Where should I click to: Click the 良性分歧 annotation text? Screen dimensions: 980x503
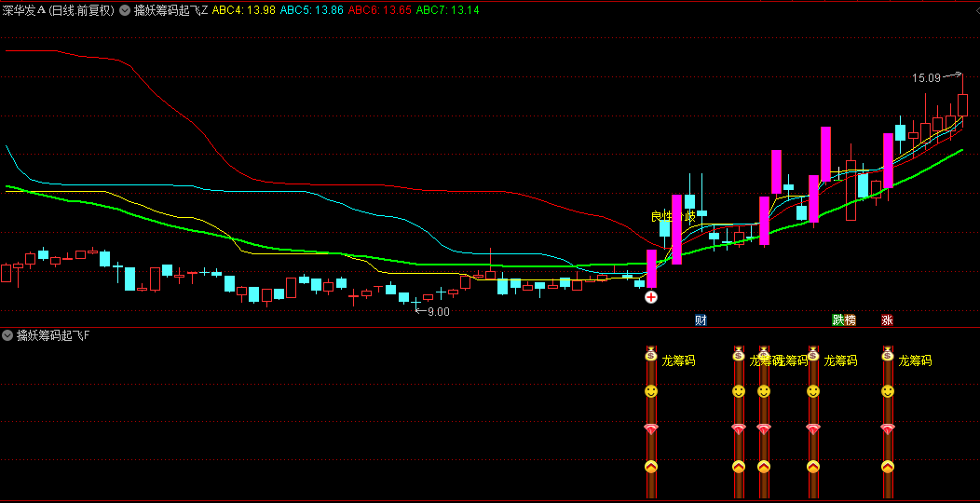click(x=674, y=217)
